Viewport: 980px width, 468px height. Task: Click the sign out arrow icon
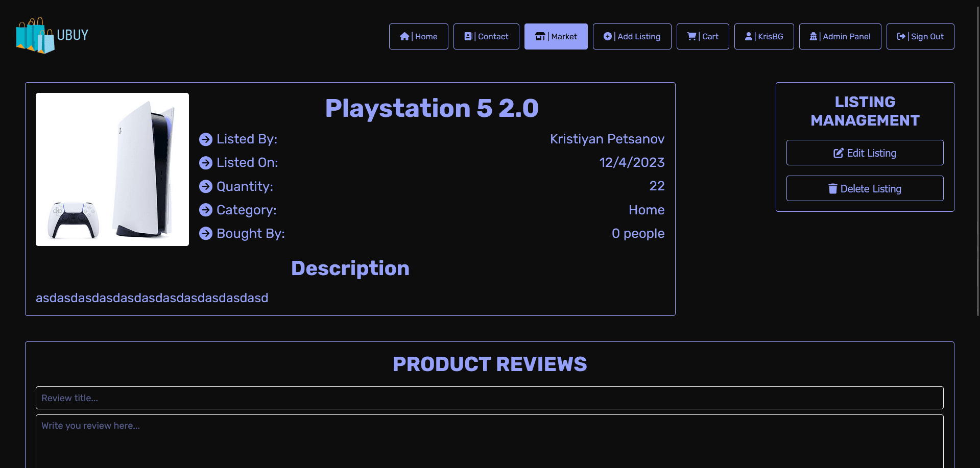pyautogui.click(x=901, y=37)
